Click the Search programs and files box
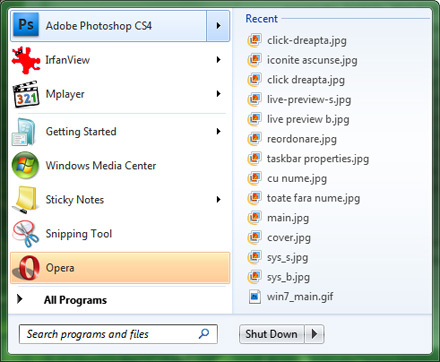This screenshot has width=440, height=362. click(x=118, y=334)
